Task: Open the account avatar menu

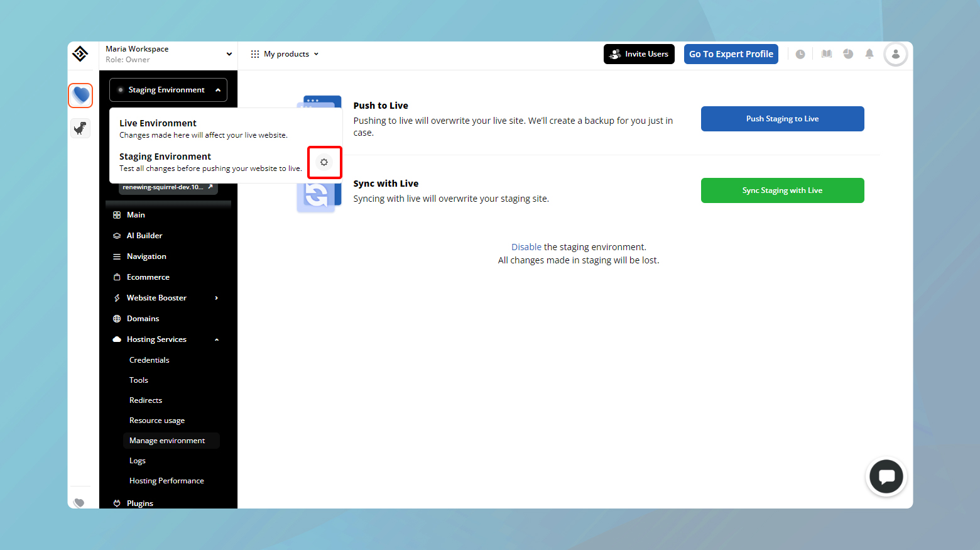Action: (x=895, y=54)
